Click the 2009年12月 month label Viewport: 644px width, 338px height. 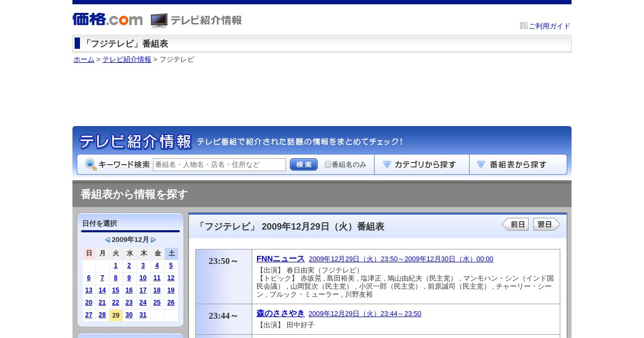(130, 240)
